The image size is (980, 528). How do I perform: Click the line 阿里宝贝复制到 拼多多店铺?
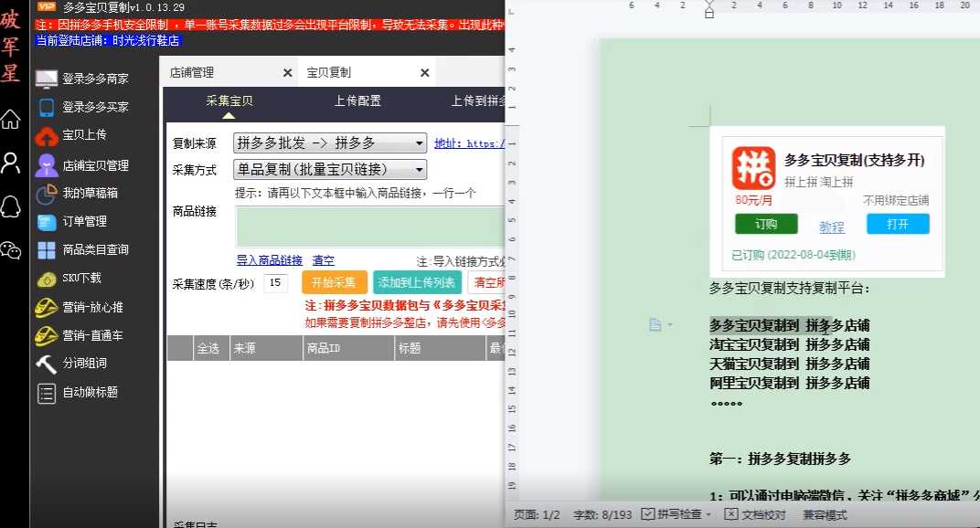[x=789, y=383]
